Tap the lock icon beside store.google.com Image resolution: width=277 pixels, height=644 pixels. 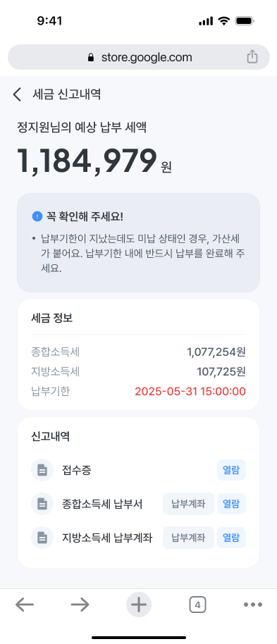[91, 58]
